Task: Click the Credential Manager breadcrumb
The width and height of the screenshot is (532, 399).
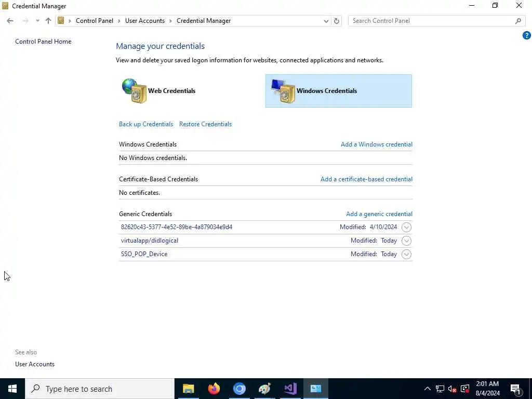Action: (x=204, y=21)
